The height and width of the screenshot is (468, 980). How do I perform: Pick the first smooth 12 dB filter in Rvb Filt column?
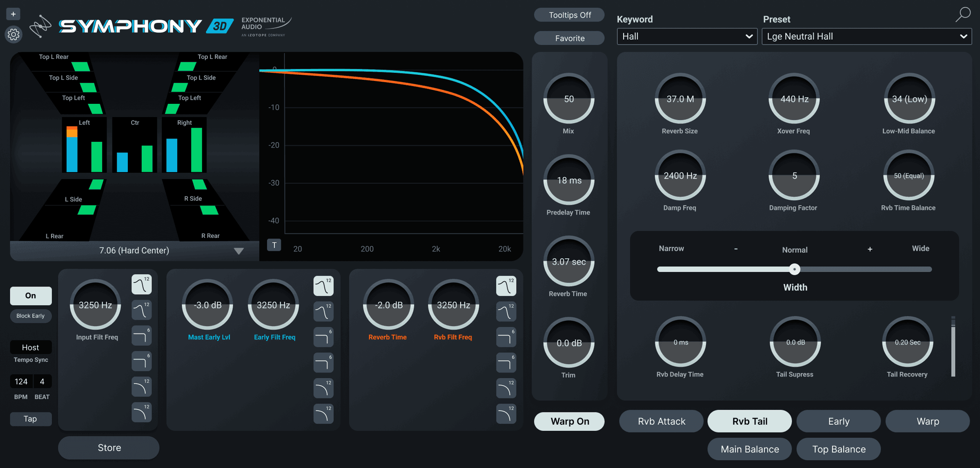pos(506,388)
